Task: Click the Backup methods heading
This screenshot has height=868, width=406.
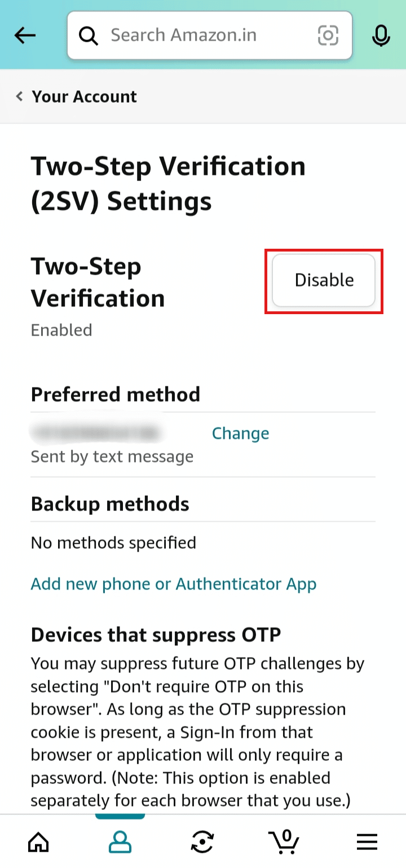Action: [x=110, y=504]
